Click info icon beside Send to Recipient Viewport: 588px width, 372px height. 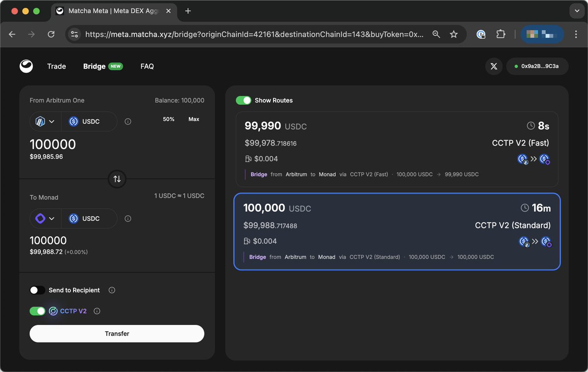pos(112,290)
